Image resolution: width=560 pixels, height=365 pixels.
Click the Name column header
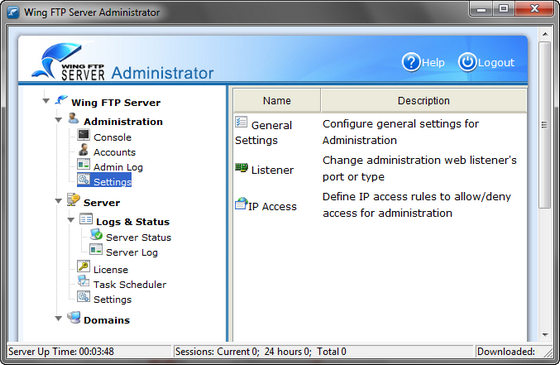(x=277, y=101)
